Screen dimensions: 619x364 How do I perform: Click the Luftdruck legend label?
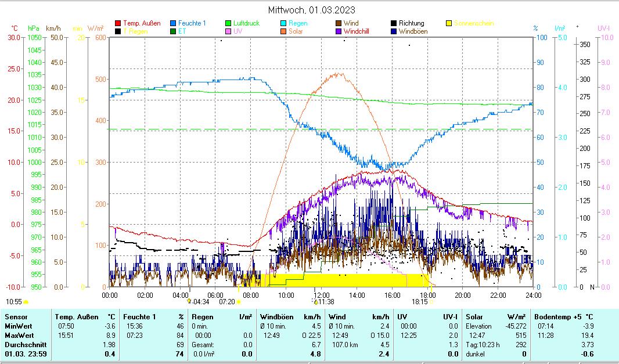point(246,23)
